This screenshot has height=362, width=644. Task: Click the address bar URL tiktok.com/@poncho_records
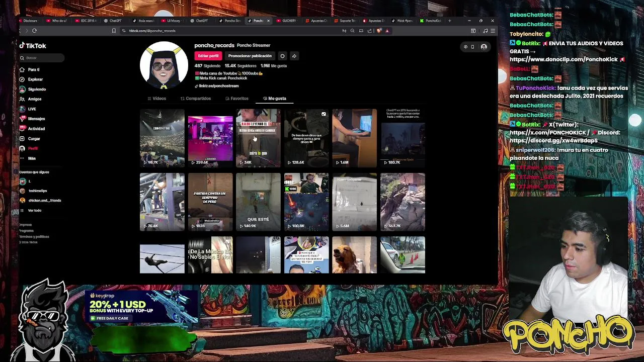pos(152,31)
